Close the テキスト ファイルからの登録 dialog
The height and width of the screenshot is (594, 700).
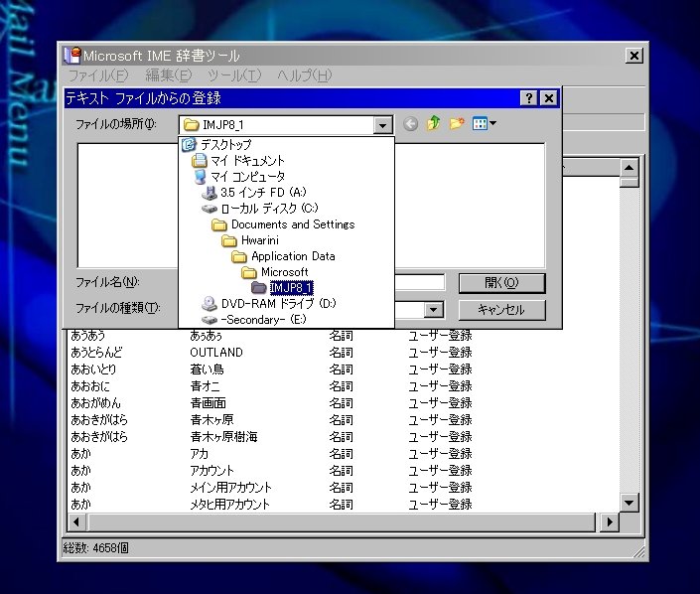tap(549, 97)
